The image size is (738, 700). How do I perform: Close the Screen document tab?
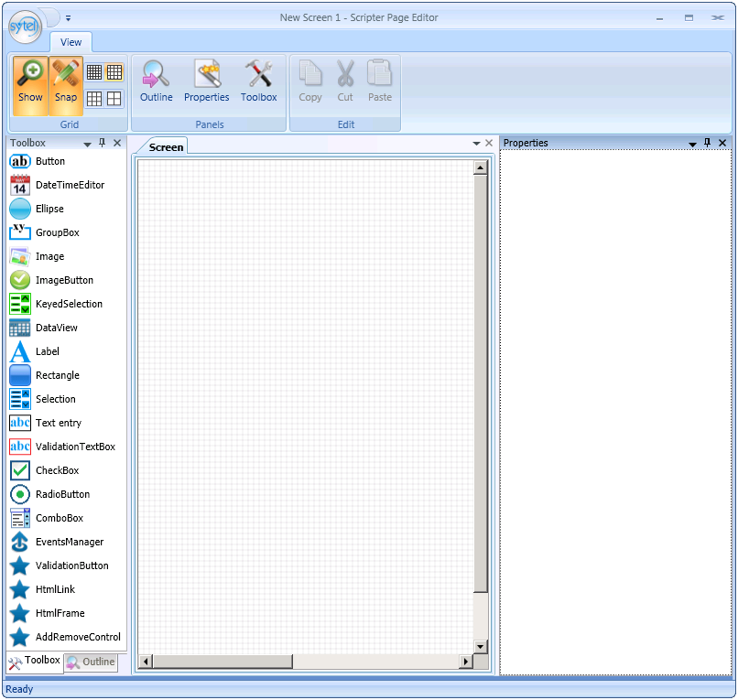click(489, 143)
